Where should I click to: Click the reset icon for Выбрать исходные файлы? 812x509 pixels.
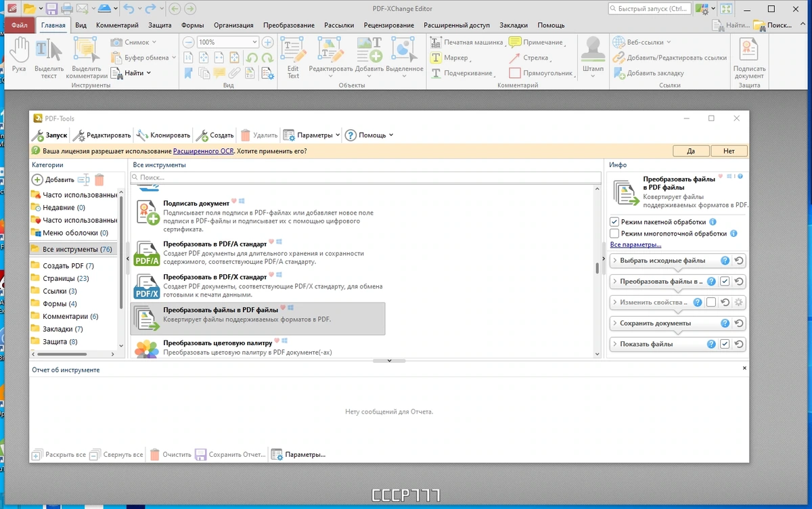(x=739, y=261)
